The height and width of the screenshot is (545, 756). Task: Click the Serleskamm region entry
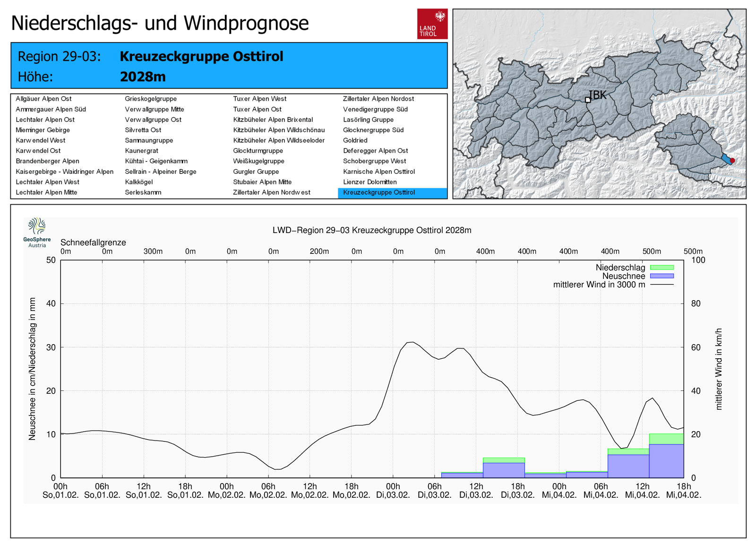pos(143,192)
